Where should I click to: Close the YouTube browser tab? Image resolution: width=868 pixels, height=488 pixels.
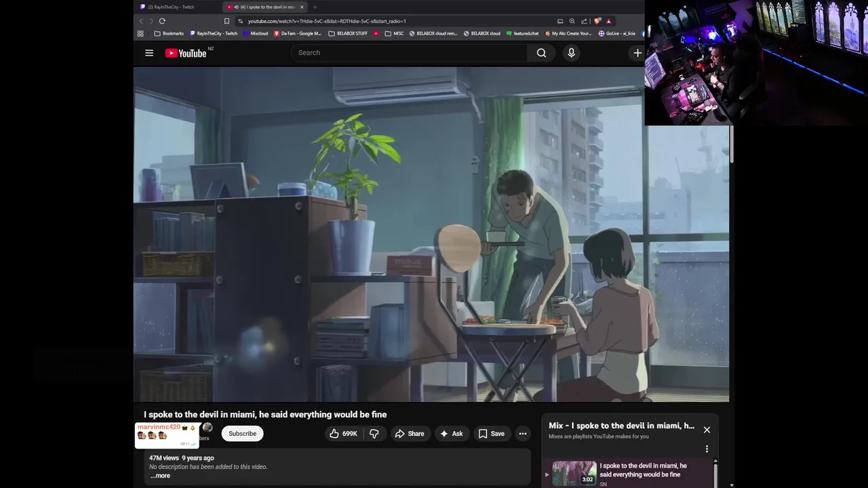[302, 7]
